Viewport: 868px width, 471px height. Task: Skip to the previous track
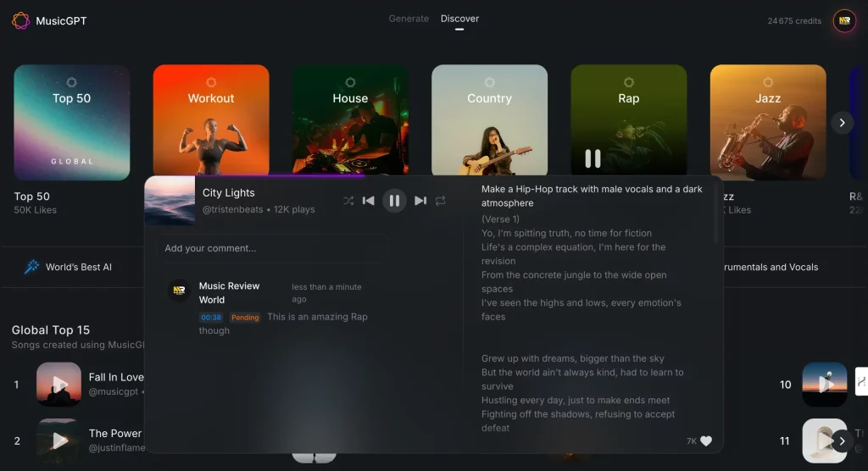pyautogui.click(x=369, y=201)
